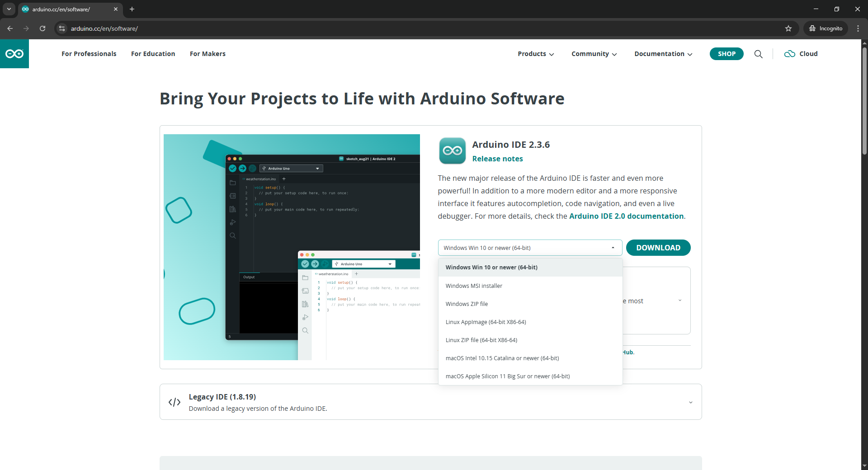This screenshot has width=868, height=470.
Task: Click the browser back arrow
Action: tap(10, 28)
